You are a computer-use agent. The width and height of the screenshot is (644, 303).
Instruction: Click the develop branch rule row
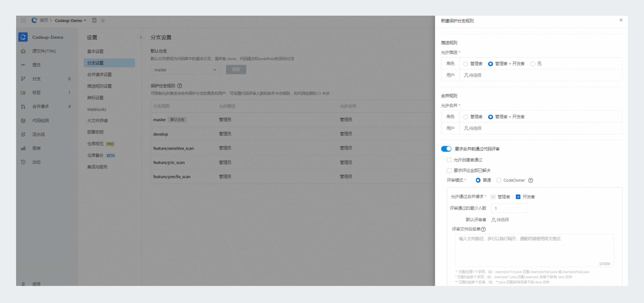[x=293, y=134]
